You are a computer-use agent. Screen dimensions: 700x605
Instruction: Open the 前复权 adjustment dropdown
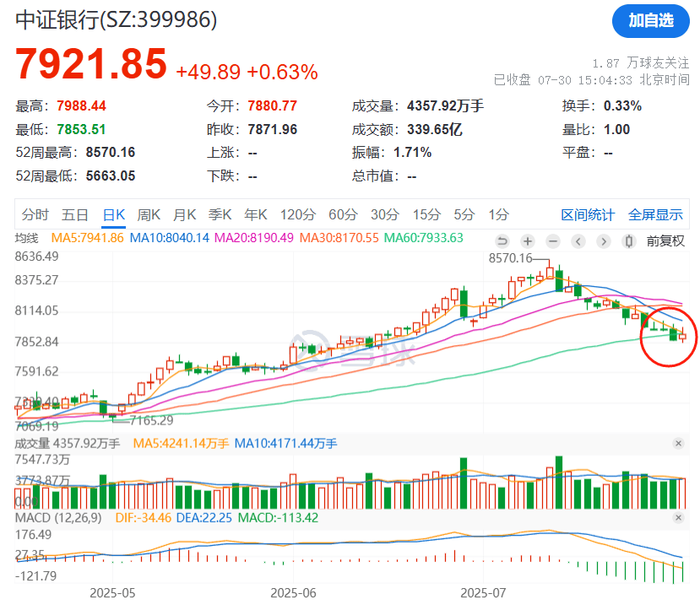665,241
